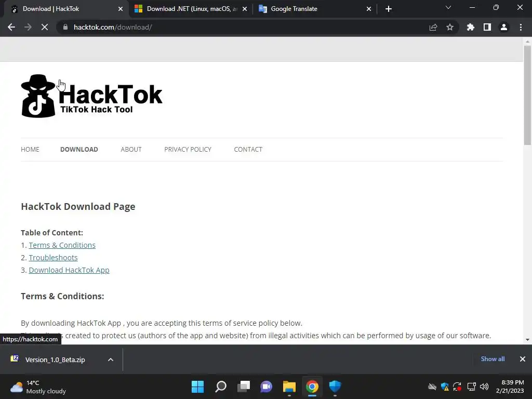Viewport: 532px width, 399px height.
Task: Switch to the Download .NET tab
Action: click(x=191, y=9)
